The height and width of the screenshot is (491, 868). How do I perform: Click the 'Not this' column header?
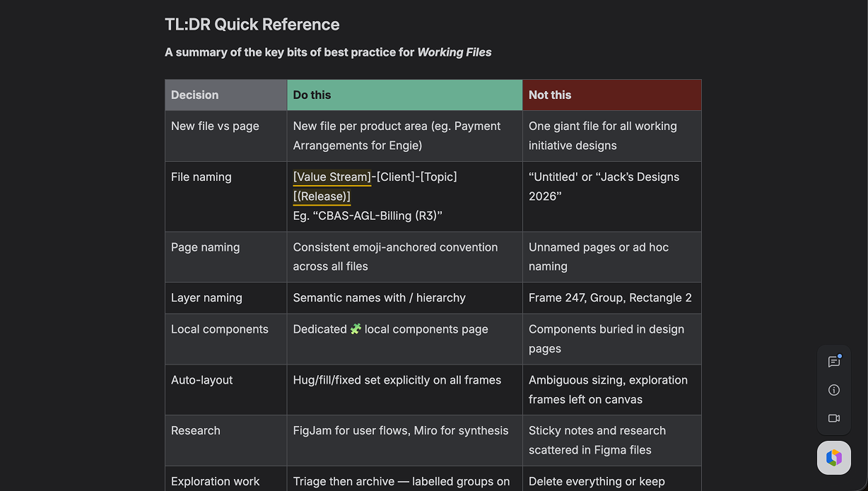pyautogui.click(x=612, y=95)
